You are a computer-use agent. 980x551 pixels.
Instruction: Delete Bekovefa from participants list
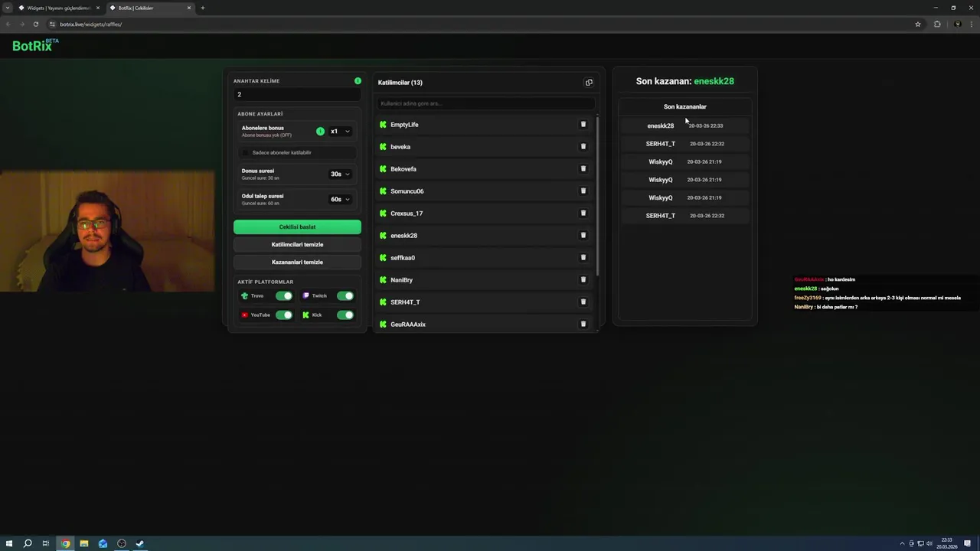point(583,168)
